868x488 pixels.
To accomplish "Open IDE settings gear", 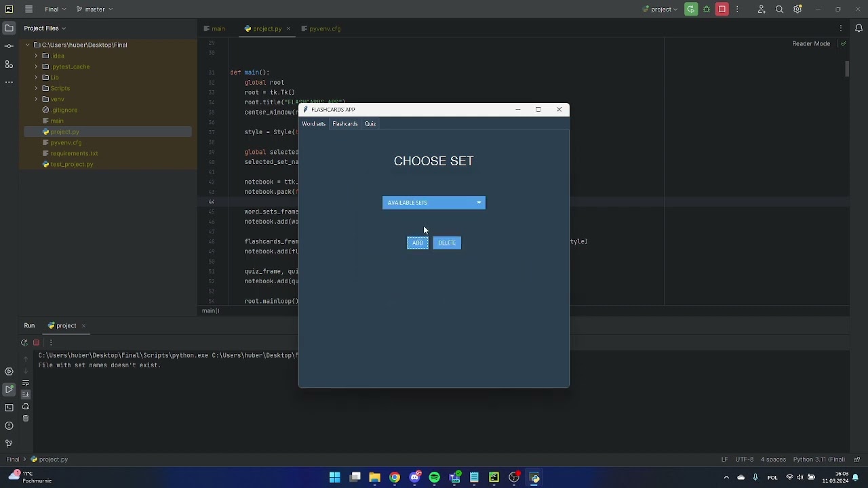I will [797, 9].
